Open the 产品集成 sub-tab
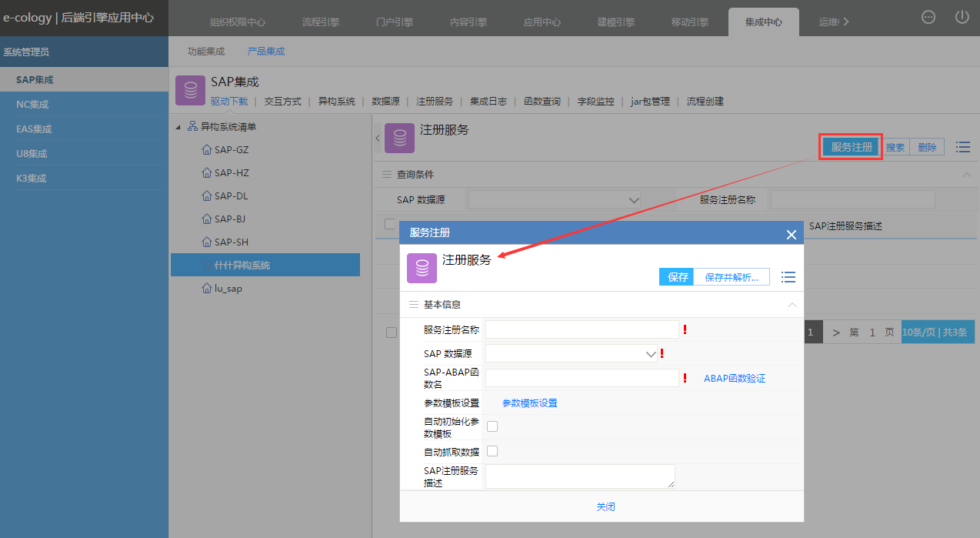Image resolution: width=980 pixels, height=538 pixels. point(266,52)
